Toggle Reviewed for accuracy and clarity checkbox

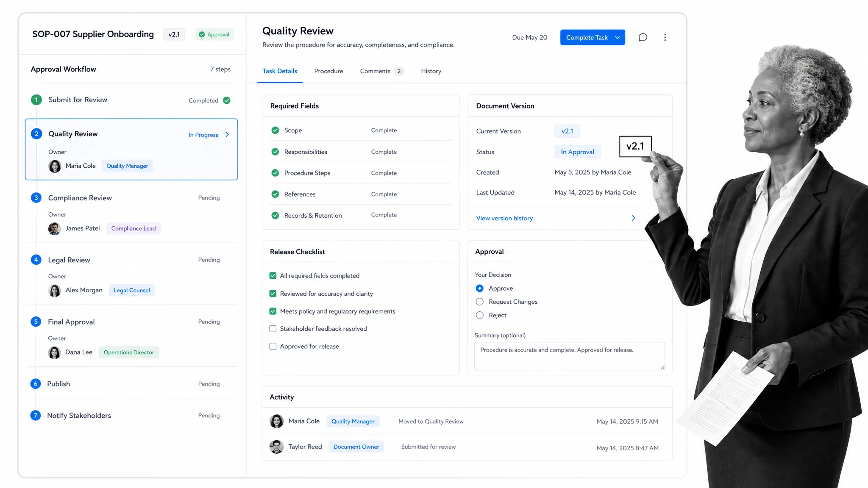(x=273, y=294)
